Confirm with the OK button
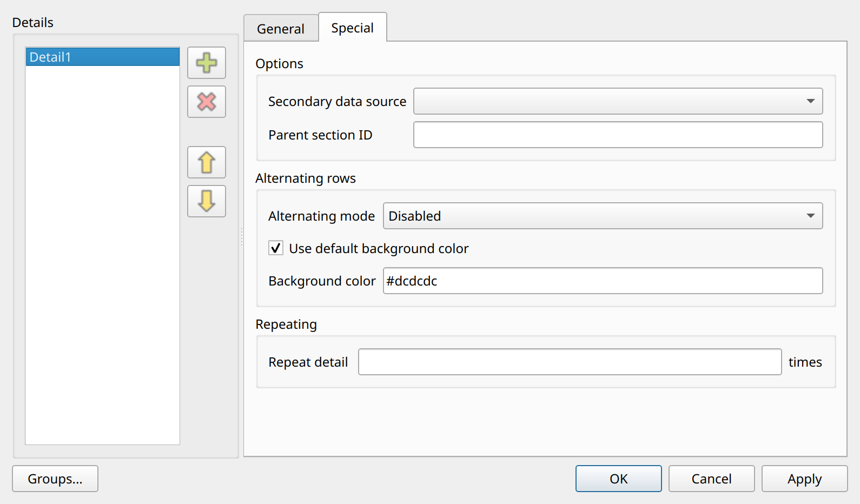This screenshot has height=504, width=860. 619,479
